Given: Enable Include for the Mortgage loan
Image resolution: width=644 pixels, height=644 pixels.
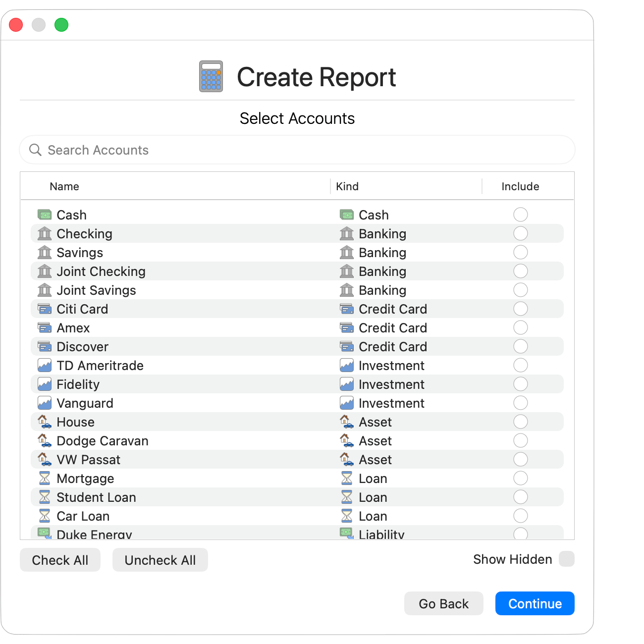Looking at the screenshot, I should pyautogui.click(x=521, y=478).
